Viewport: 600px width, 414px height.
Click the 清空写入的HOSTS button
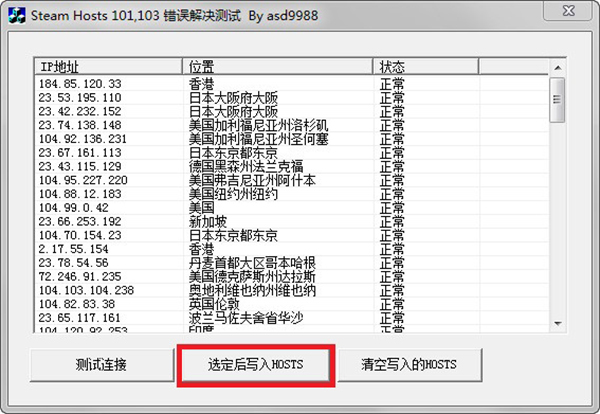pyautogui.click(x=409, y=365)
